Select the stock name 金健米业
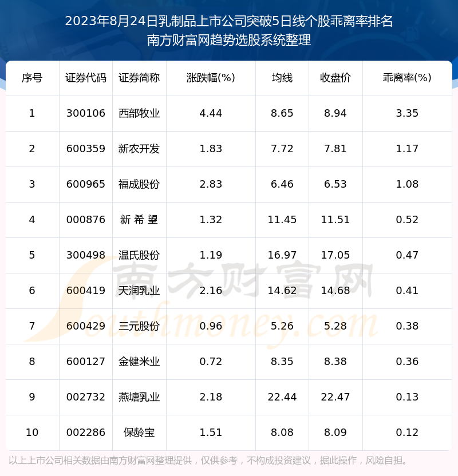 [x=139, y=362]
